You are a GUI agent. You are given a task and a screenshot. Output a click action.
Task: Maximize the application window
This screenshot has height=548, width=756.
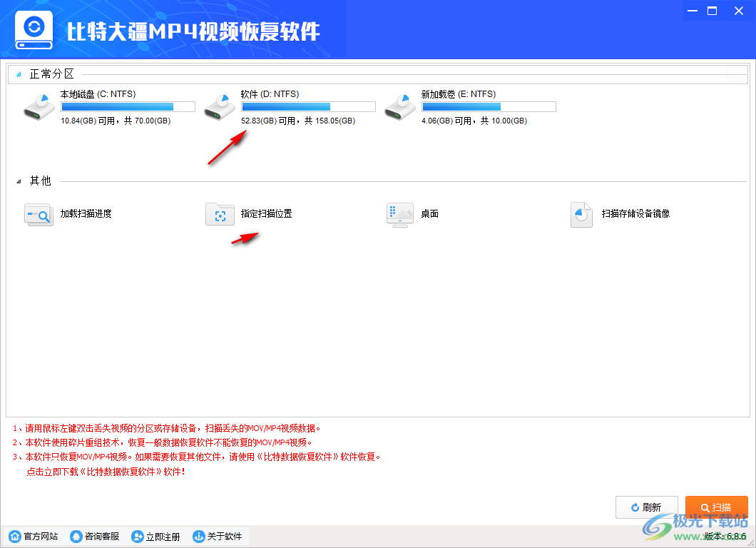pyautogui.click(x=712, y=11)
